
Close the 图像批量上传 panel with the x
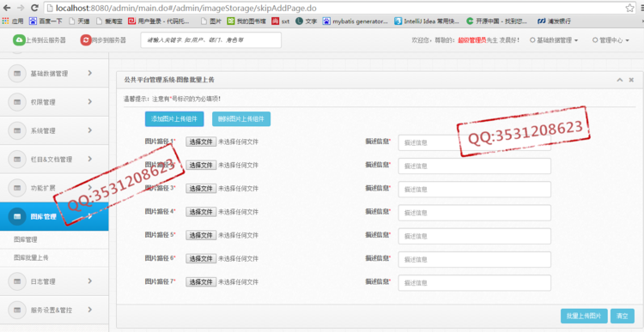click(x=631, y=80)
